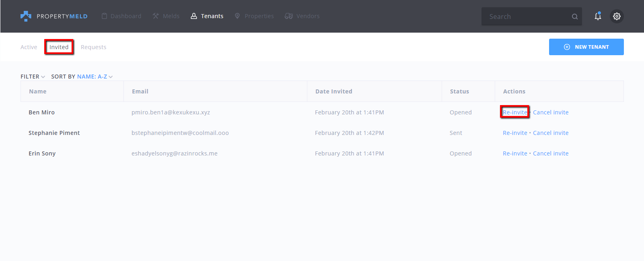644x261 pixels.
Task: Switch to the Active tab
Action: 29,47
